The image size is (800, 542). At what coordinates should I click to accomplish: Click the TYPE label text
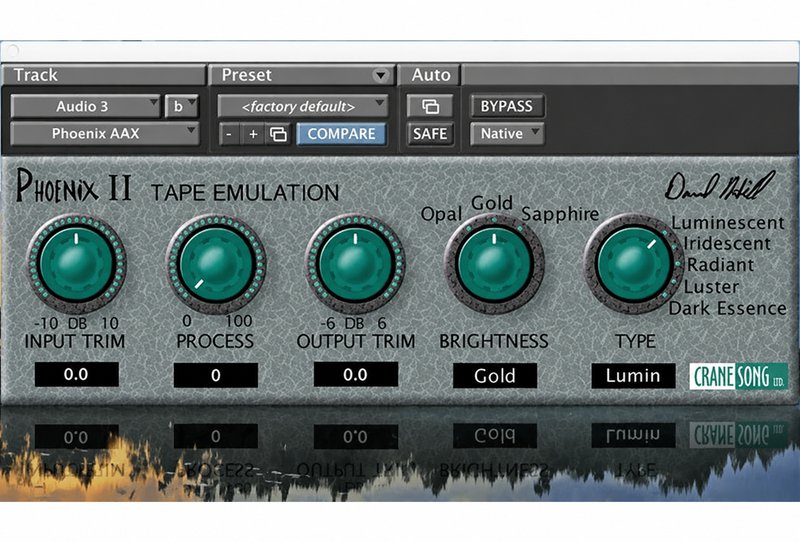click(635, 341)
